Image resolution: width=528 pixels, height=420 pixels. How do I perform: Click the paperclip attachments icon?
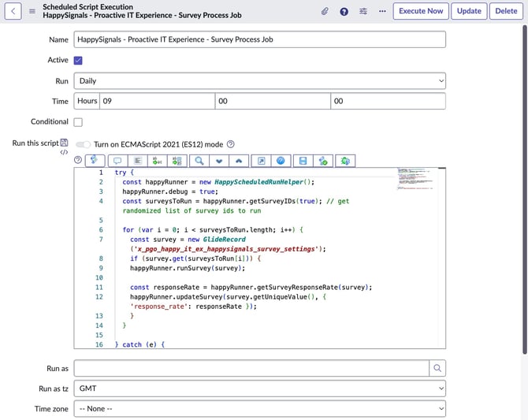pyautogui.click(x=325, y=11)
